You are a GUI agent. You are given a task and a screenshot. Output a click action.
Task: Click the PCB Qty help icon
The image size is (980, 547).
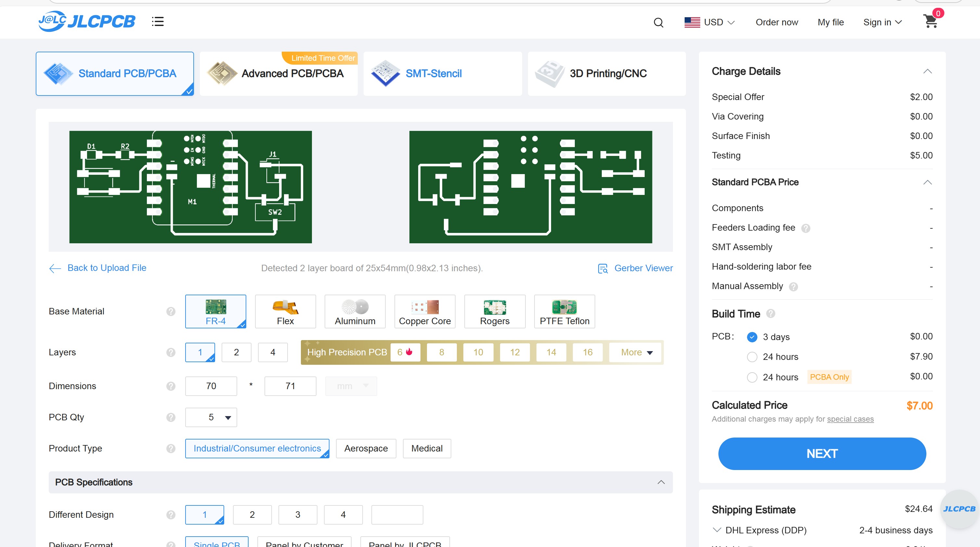click(x=171, y=417)
